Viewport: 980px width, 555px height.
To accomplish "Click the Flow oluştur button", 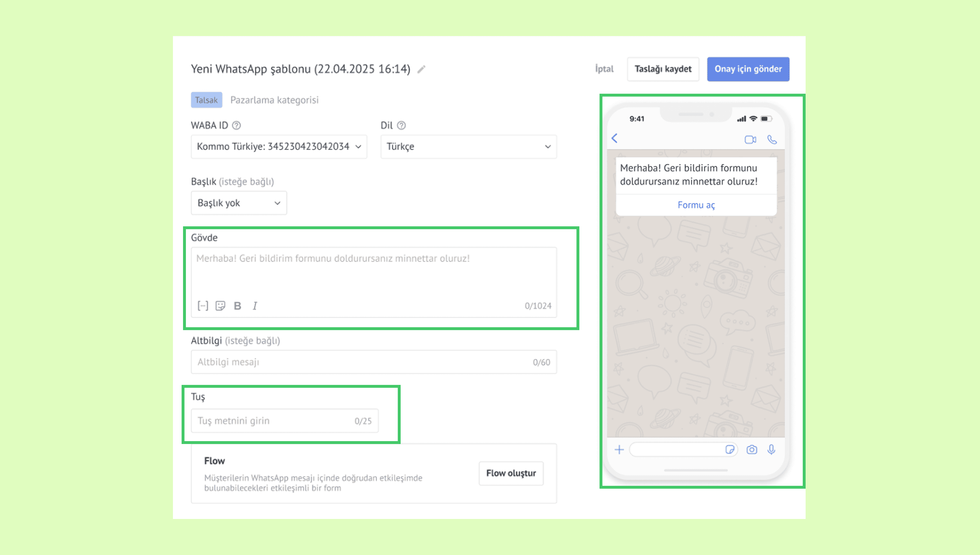I will click(x=511, y=473).
